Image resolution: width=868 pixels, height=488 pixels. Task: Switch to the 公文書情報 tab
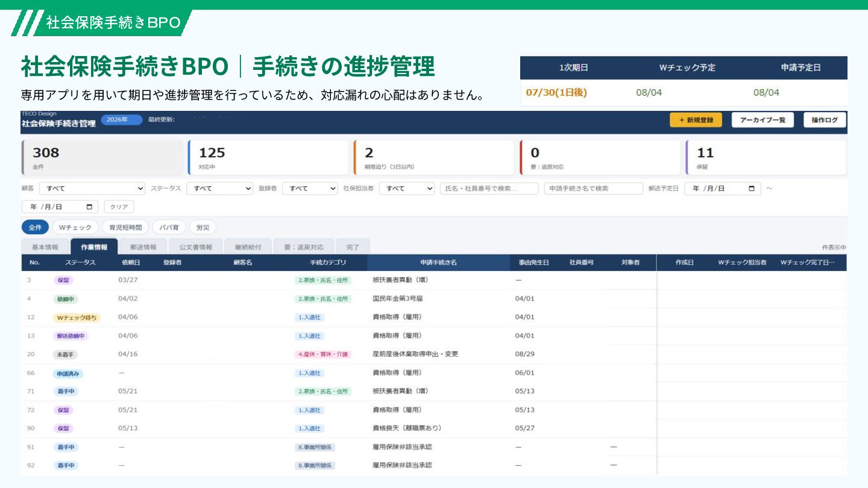click(196, 247)
